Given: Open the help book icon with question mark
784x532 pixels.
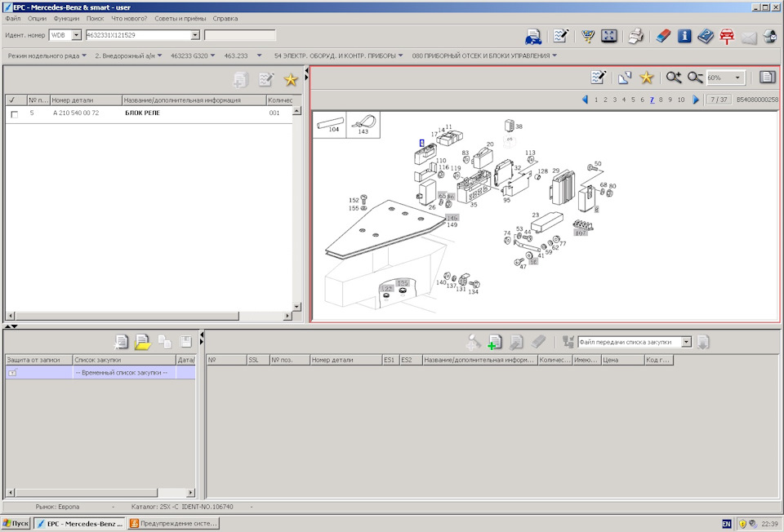Looking at the screenshot, I should coord(706,36).
